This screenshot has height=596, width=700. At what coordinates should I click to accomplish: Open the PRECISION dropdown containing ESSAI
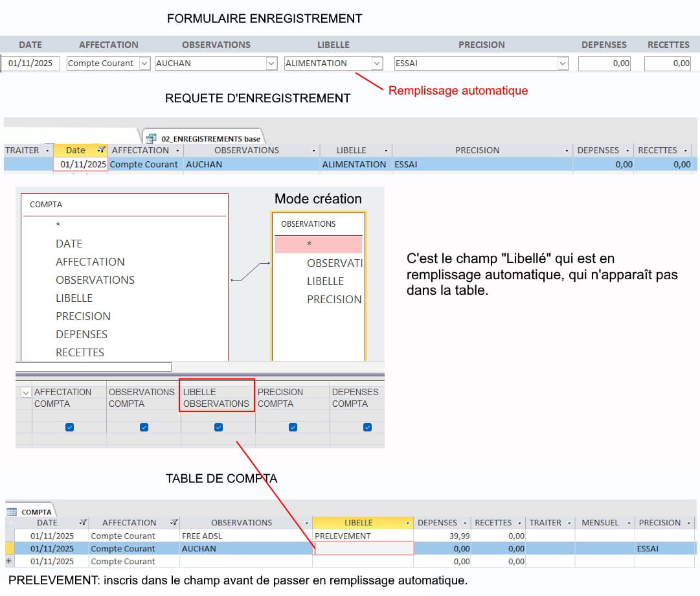[x=563, y=63]
